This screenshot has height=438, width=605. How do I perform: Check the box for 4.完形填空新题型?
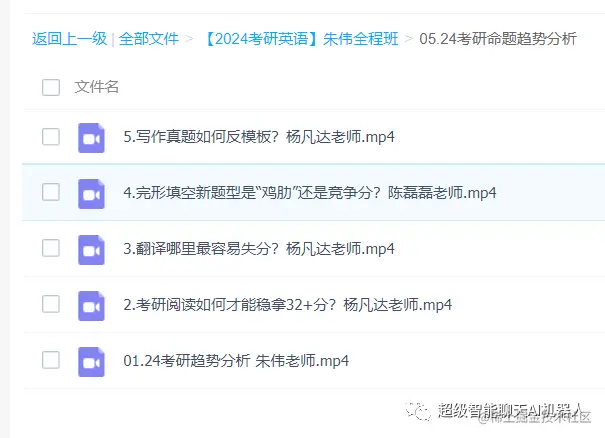[x=51, y=192]
